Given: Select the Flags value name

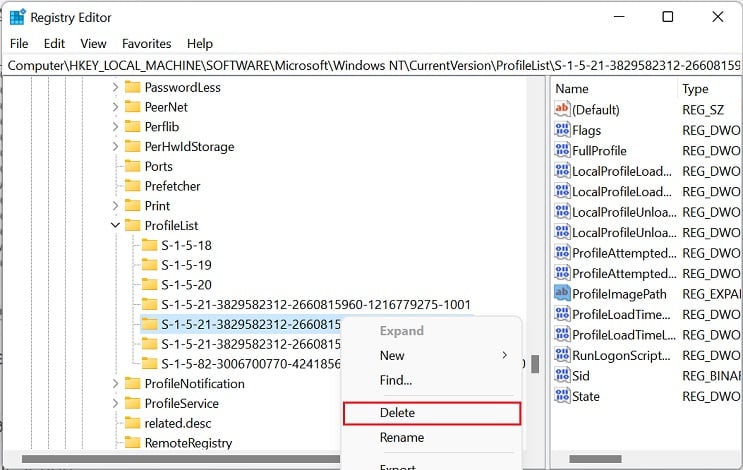Looking at the screenshot, I should pyautogui.click(x=586, y=130).
